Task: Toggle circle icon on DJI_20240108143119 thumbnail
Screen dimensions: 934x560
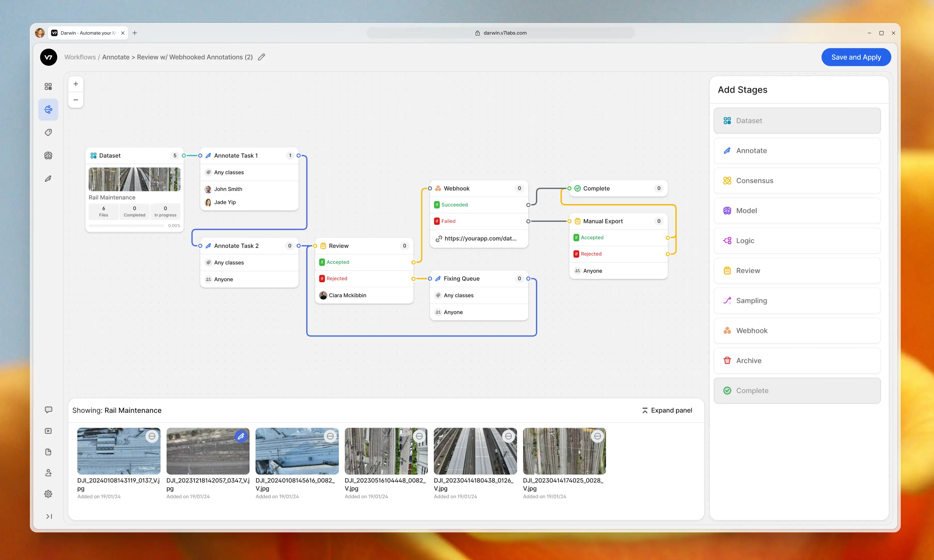Action: click(152, 436)
